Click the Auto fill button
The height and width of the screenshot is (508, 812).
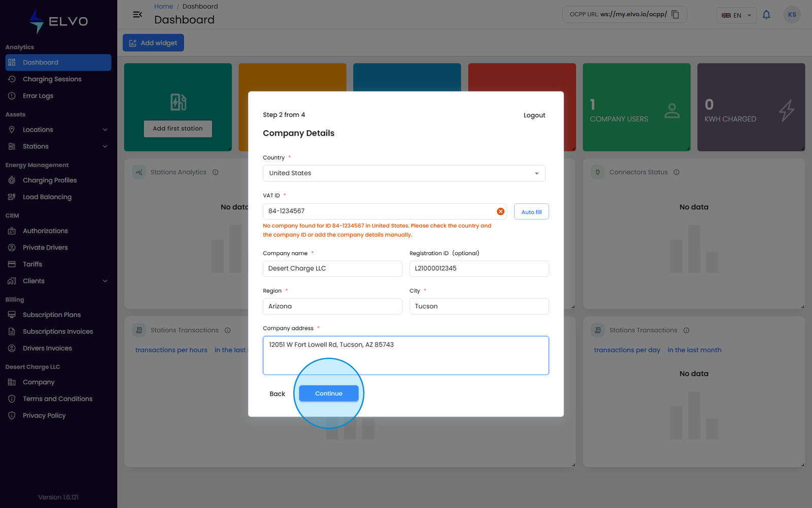click(531, 212)
